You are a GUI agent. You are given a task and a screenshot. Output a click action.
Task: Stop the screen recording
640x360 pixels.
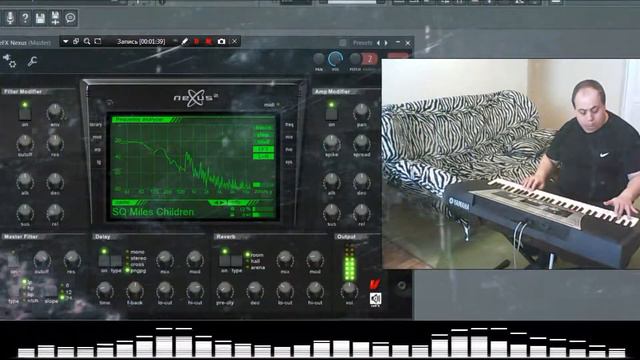(x=209, y=41)
